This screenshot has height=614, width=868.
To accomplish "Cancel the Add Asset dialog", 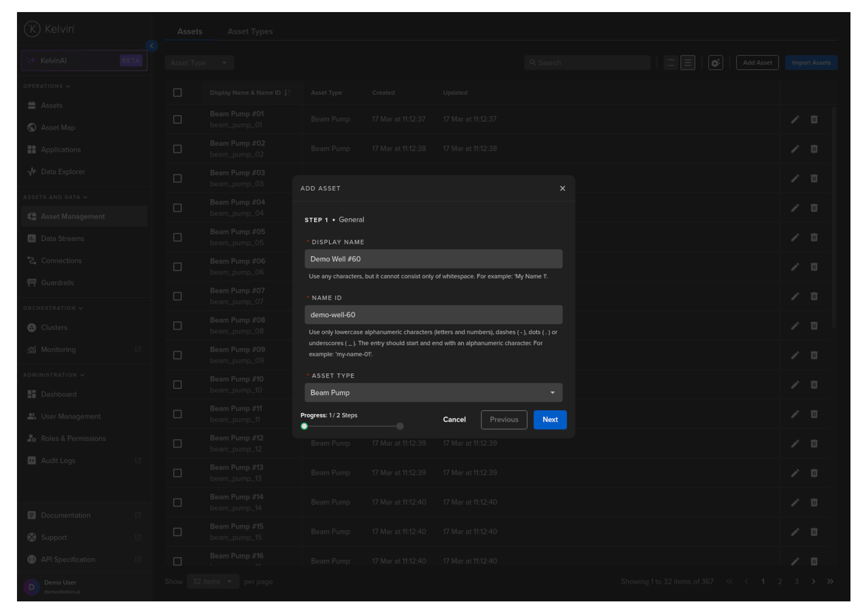I will (454, 420).
